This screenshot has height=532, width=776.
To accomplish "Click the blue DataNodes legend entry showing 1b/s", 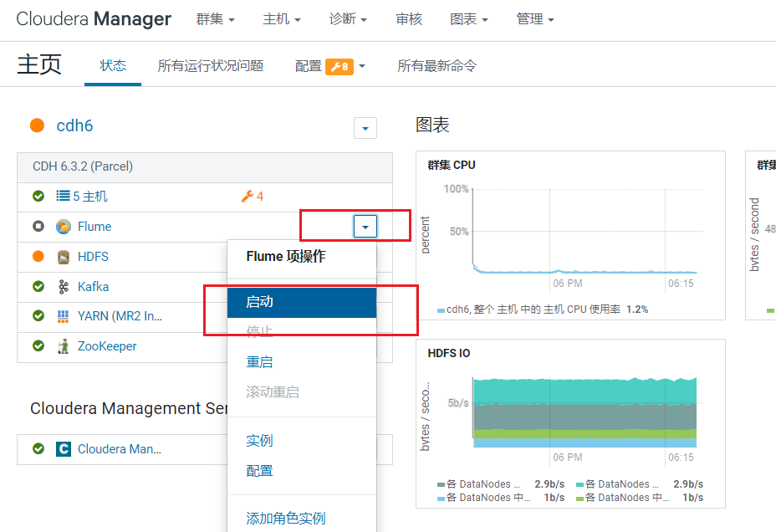I will [500, 498].
